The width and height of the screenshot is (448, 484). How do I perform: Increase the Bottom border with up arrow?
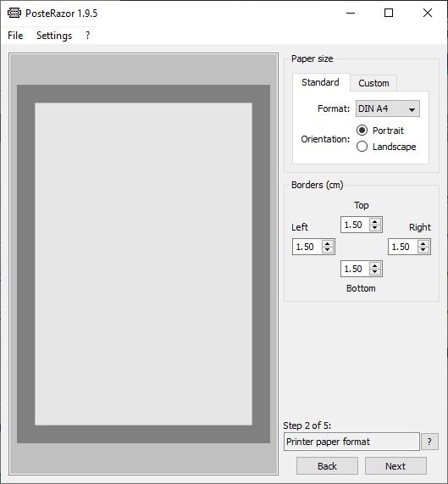pos(374,265)
